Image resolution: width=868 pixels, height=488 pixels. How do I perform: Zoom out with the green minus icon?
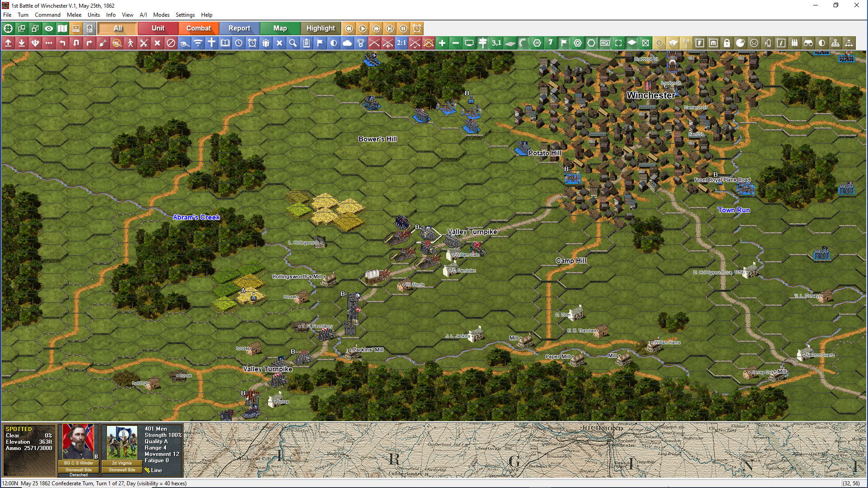pos(456,43)
